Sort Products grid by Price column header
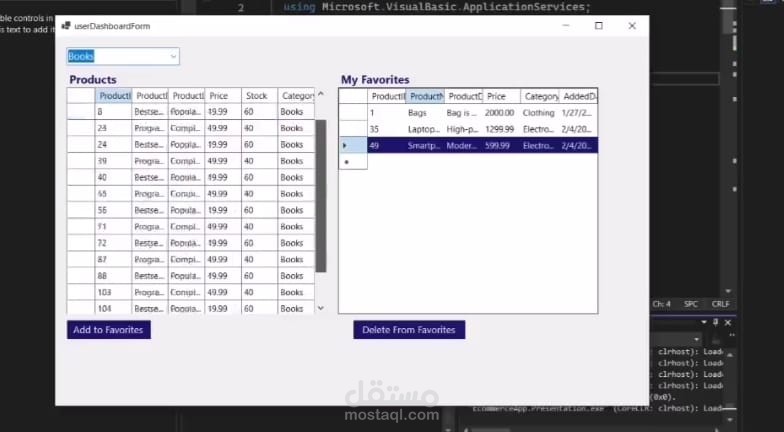Image resolution: width=784 pixels, height=432 pixels. [x=223, y=96]
